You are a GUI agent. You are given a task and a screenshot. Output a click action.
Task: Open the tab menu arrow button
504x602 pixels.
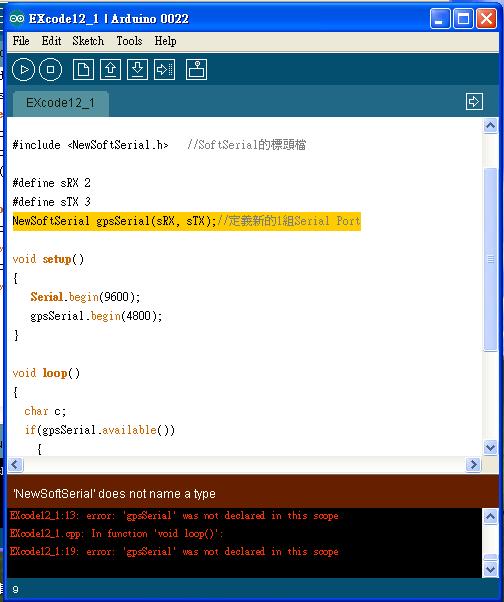(474, 102)
